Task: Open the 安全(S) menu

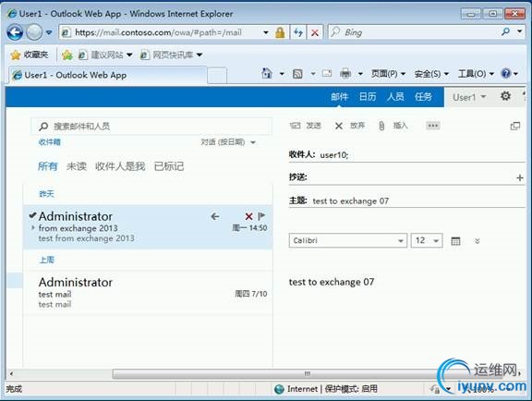Action: point(431,74)
